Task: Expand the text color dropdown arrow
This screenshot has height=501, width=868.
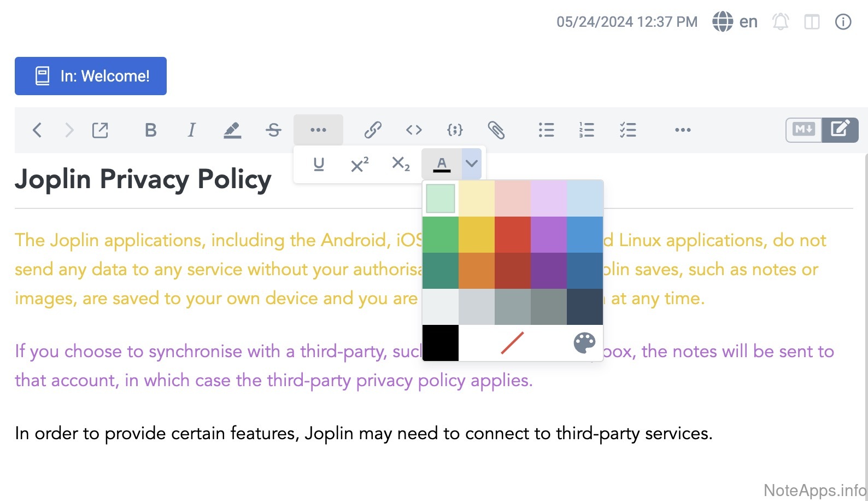Action: click(x=472, y=164)
